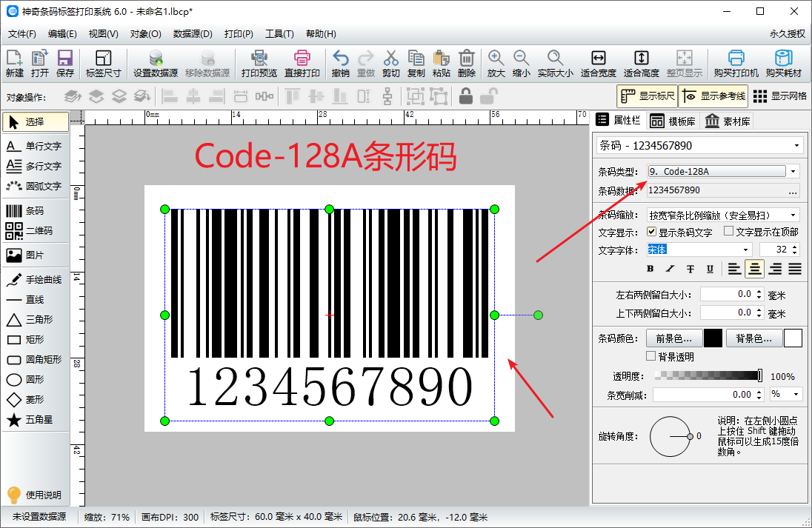The image size is (812, 528).
Task: Click the 左右两侧留白大小 input field
Action: pyautogui.click(x=728, y=295)
